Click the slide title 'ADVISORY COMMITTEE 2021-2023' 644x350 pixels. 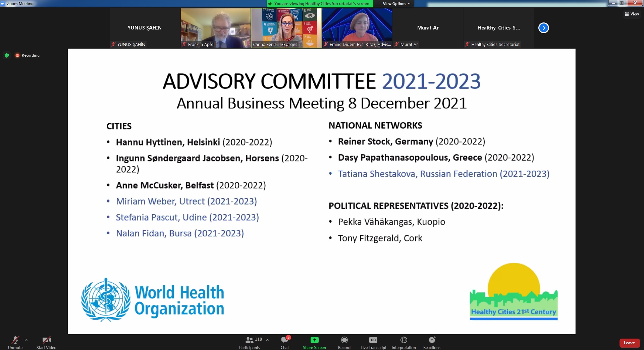click(321, 81)
